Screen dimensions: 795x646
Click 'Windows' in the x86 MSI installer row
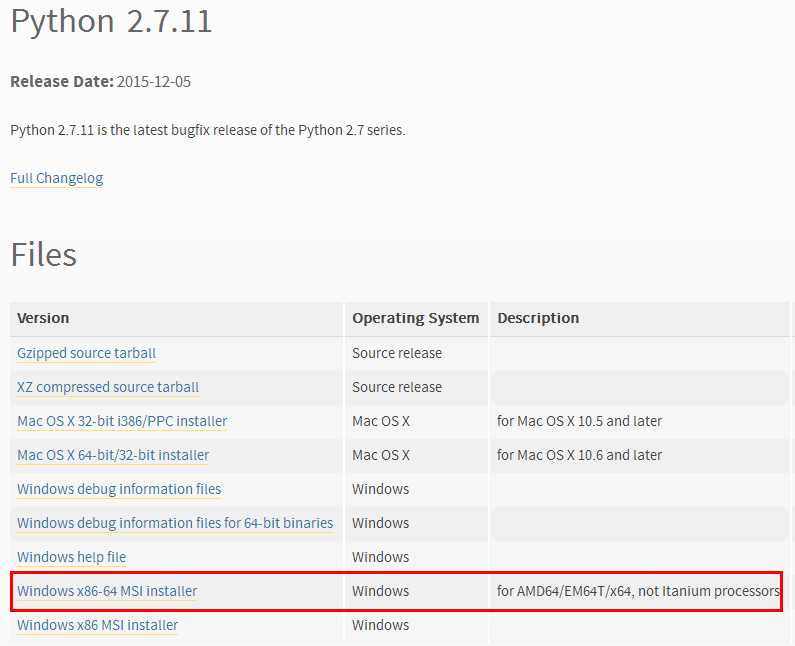click(381, 625)
